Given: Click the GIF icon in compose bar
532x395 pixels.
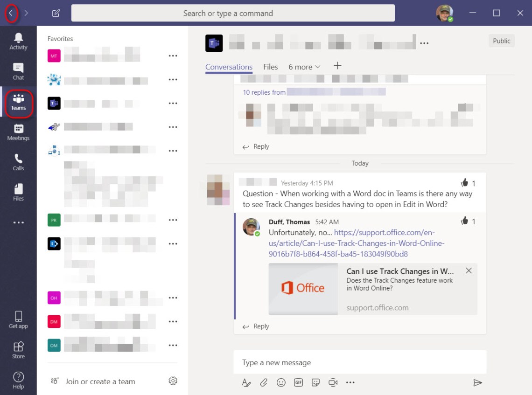Looking at the screenshot, I should coord(298,382).
